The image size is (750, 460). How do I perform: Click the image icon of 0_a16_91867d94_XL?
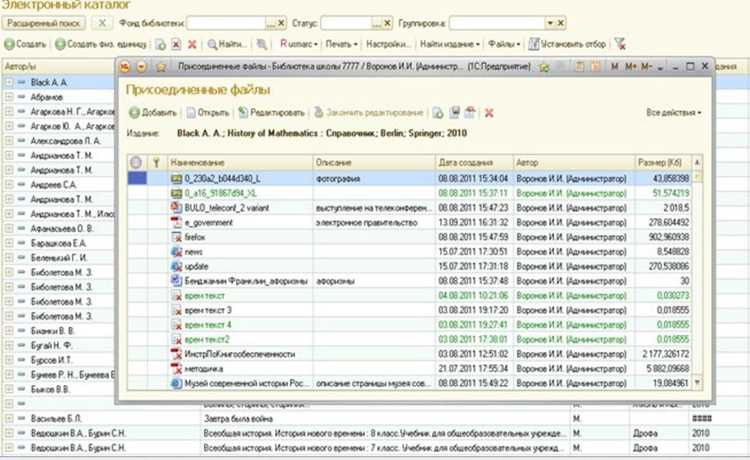pyautogui.click(x=176, y=193)
